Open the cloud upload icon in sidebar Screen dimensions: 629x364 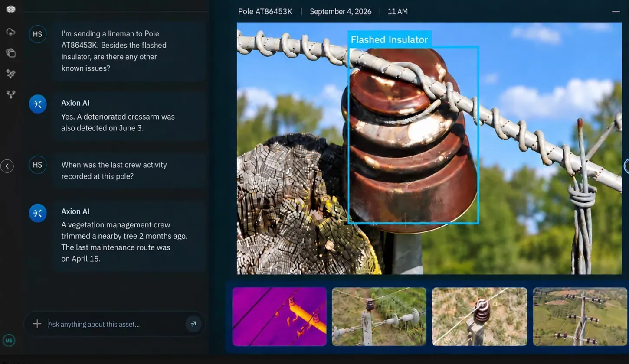(11, 32)
